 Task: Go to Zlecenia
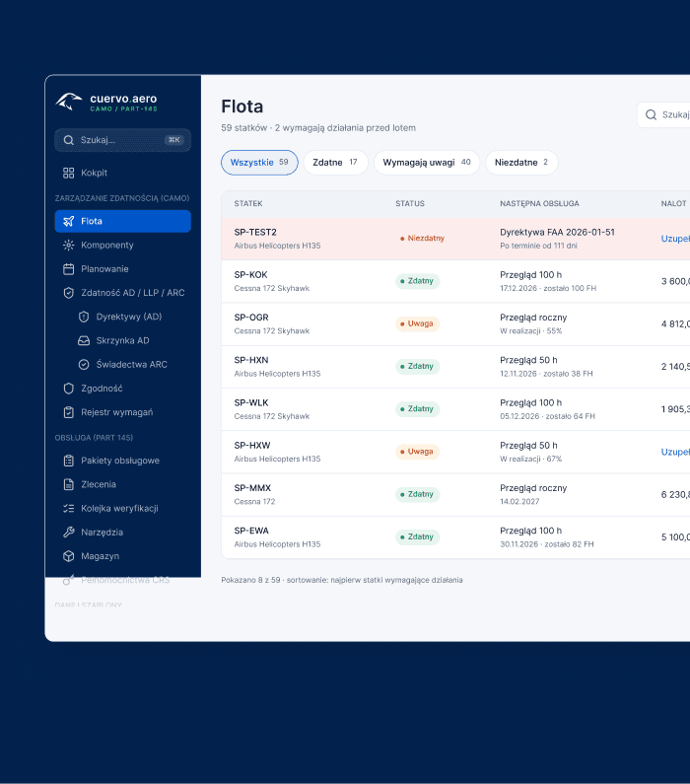(x=123, y=484)
